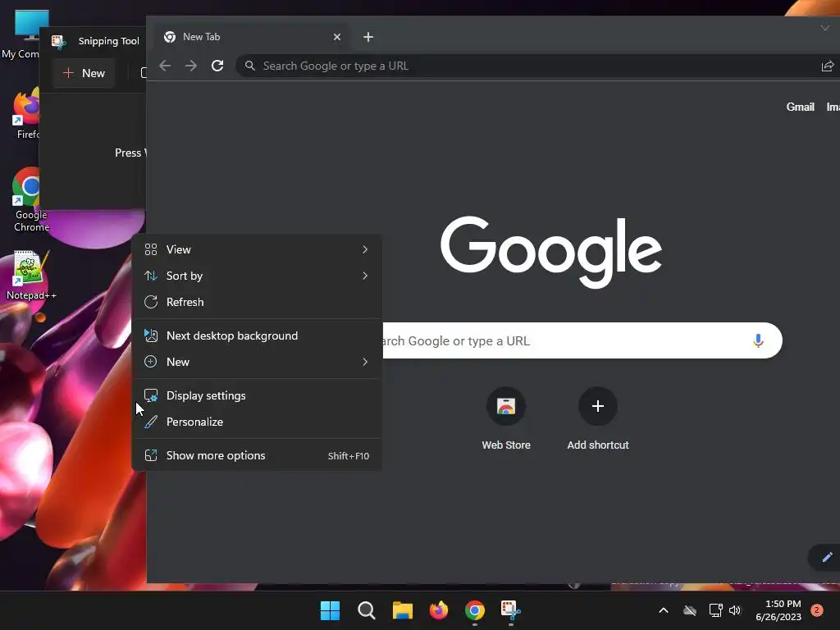Screen dimensions: 840x630
Task: Expand the New submenu arrow in the context menu
Action: [x=365, y=362]
